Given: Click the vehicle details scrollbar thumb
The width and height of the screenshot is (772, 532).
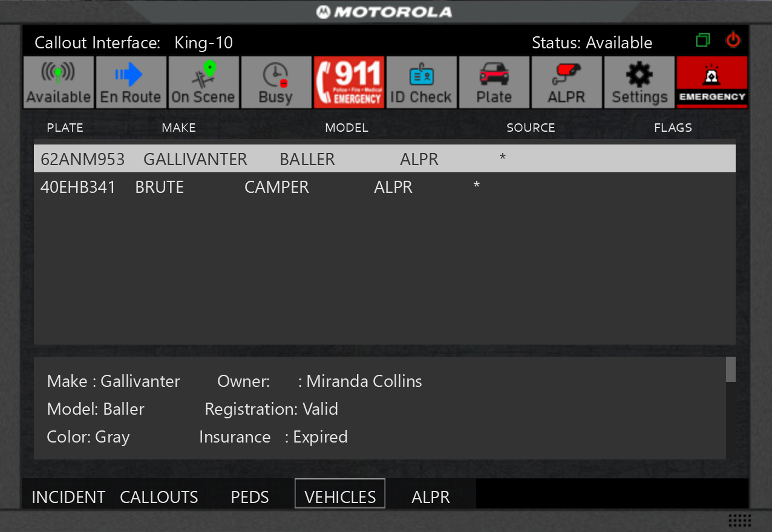Looking at the screenshot, I should tap(730, 369).
